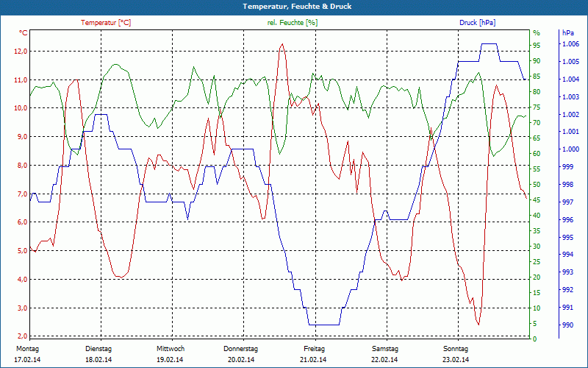Select the red 'Temperatur [°C]' legend label
This screenshot has width=588, height=368.
(x=106, y=23)
